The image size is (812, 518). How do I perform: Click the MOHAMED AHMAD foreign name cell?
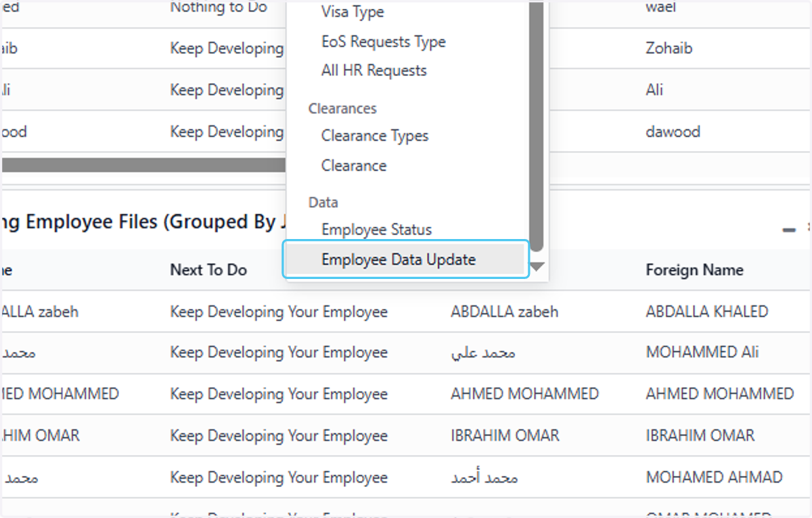click(715, 477)
